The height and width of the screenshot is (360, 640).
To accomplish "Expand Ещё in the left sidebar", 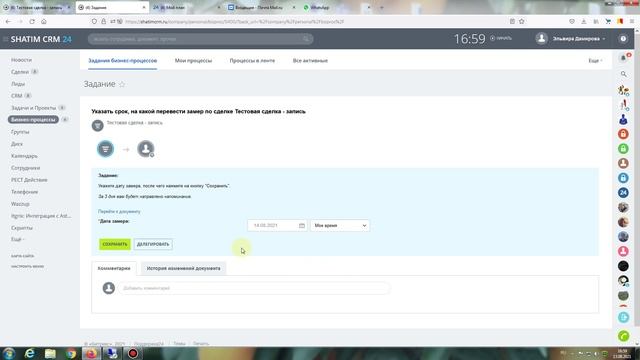I will (18, 239).
